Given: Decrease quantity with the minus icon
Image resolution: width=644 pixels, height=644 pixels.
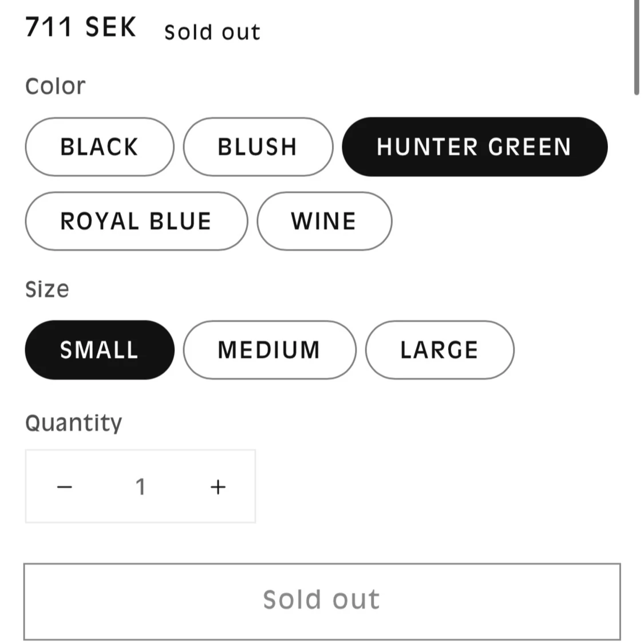Looking at the screenshot, I should point(65,487).
